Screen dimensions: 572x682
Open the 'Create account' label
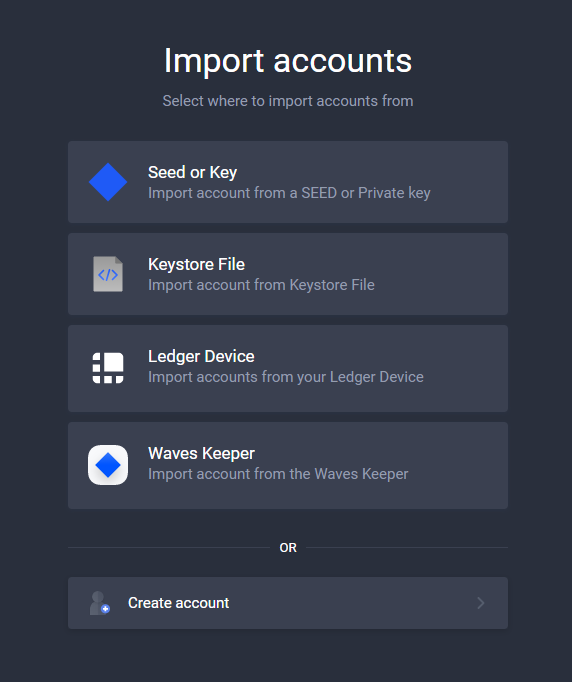[x=178, y=603]
